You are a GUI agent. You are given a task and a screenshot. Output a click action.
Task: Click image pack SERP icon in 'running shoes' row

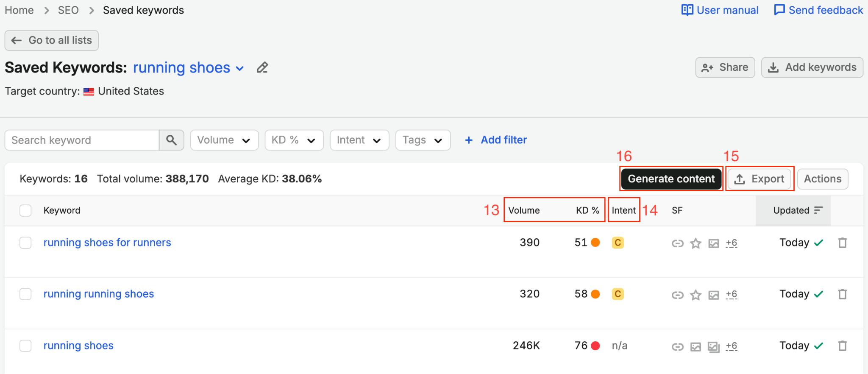pos(714,347)
